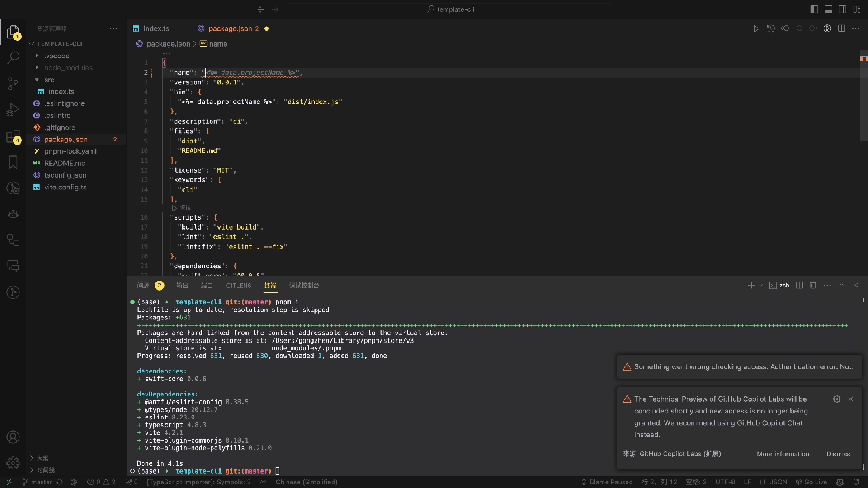868x488 pixels.
Task: Open the Run and Debug view icon
Action: tap(13, 110)
